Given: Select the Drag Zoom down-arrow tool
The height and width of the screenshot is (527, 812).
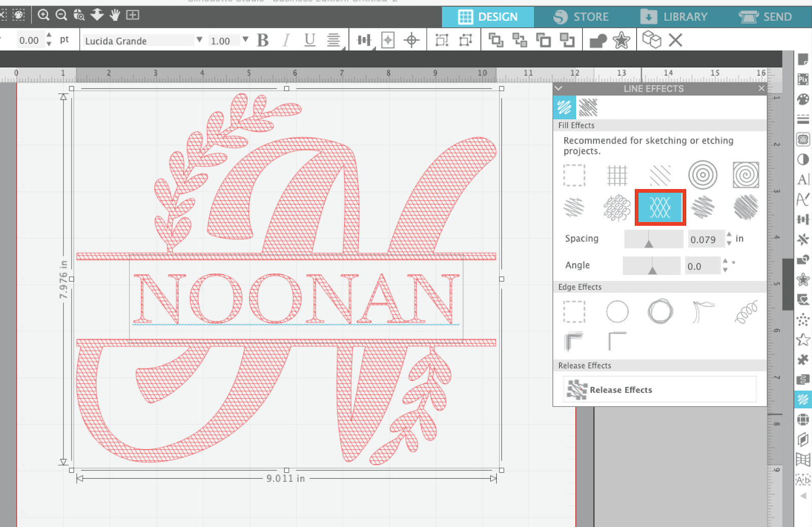Looking at the screenshot, I should 97,15.
